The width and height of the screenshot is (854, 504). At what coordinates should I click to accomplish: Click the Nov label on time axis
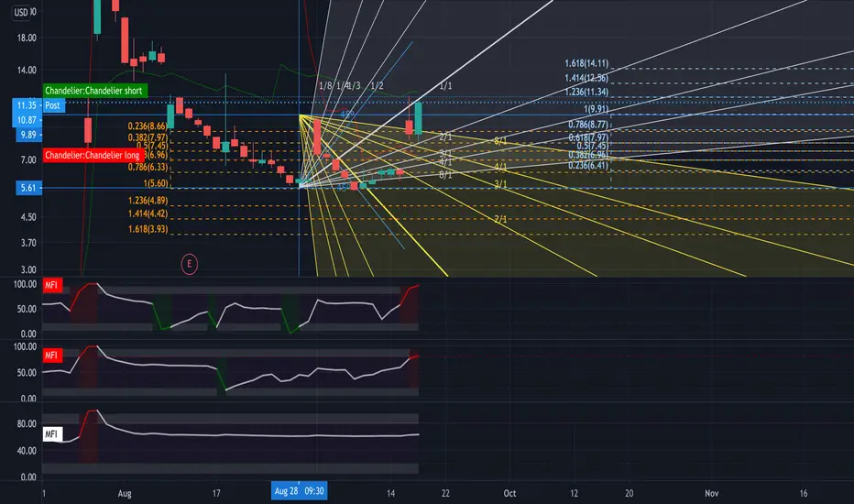[x=712, y=493]
